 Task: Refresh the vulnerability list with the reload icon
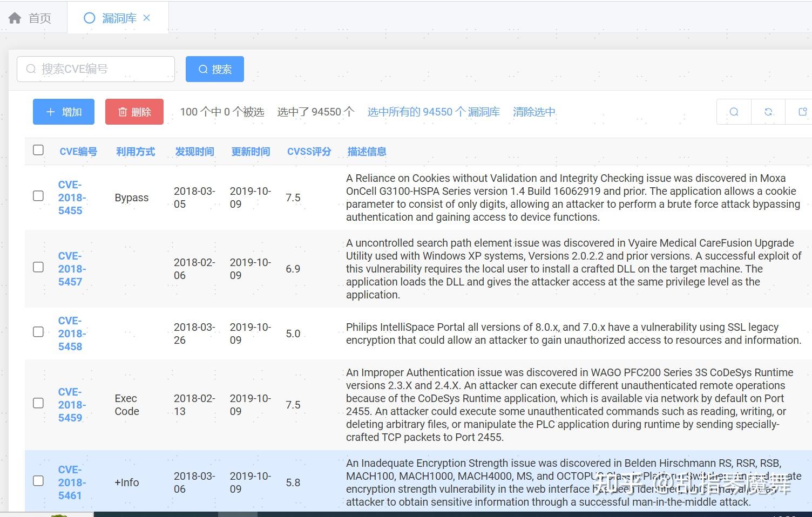pos(768,112)
